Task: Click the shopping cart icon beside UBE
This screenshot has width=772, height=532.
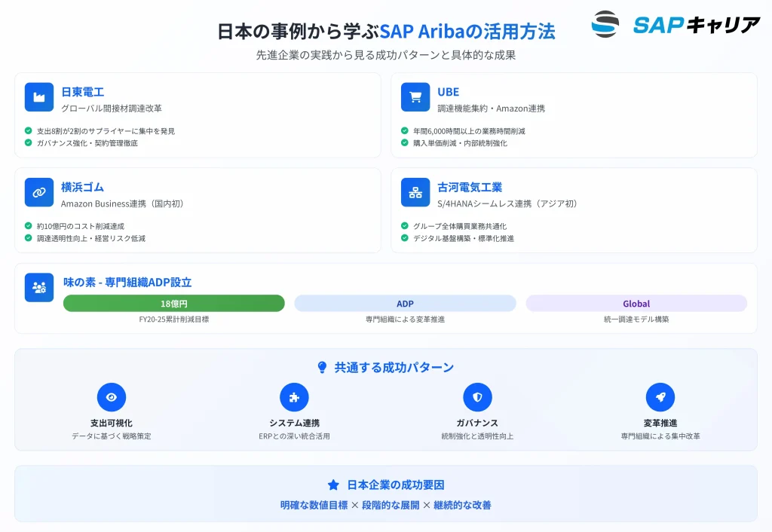Action: point(415,97)
